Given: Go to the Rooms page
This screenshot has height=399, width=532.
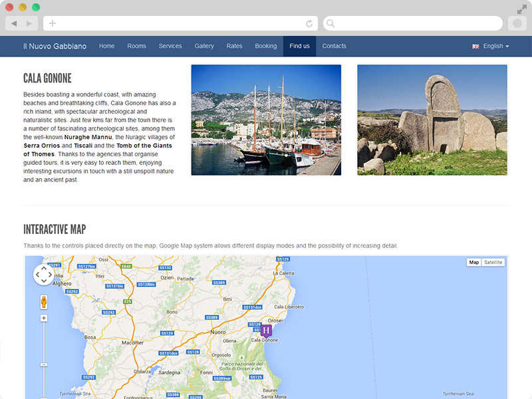Looking at the screenshot, I should (136, 46).
